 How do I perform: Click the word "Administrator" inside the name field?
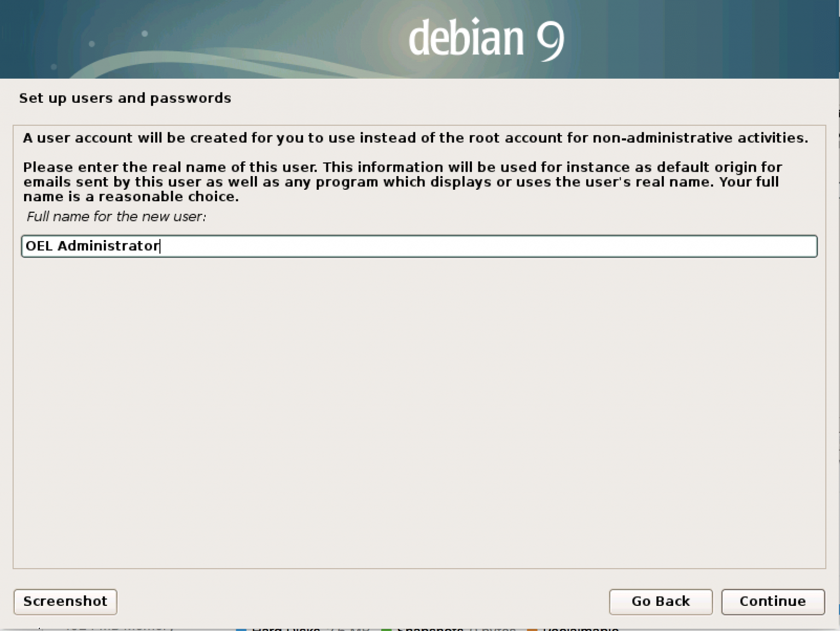(108, 246)
